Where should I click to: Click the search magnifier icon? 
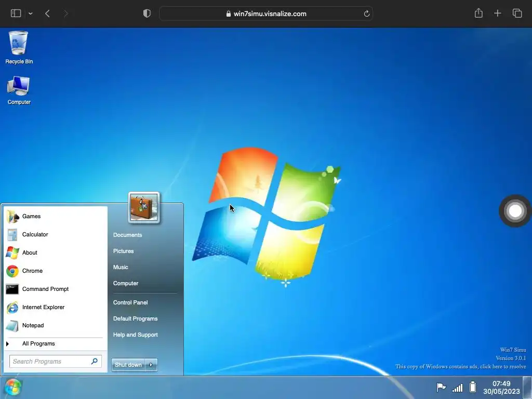95,362
